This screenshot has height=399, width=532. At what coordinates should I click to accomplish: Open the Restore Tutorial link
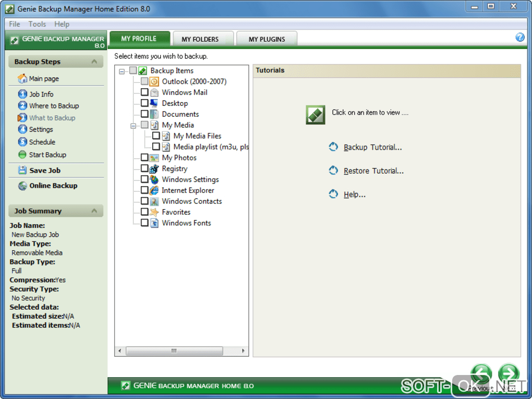[373, 171]
